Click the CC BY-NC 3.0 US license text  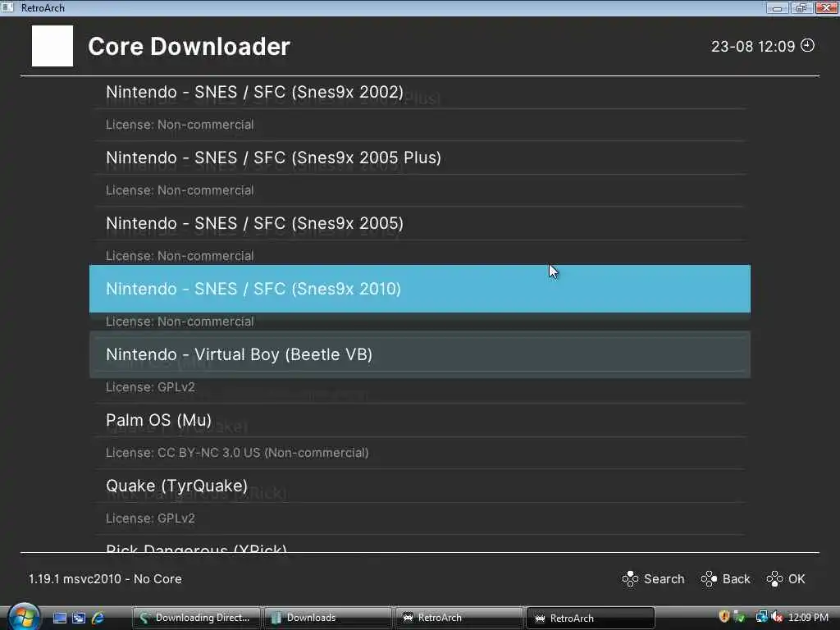click(237, 453)
